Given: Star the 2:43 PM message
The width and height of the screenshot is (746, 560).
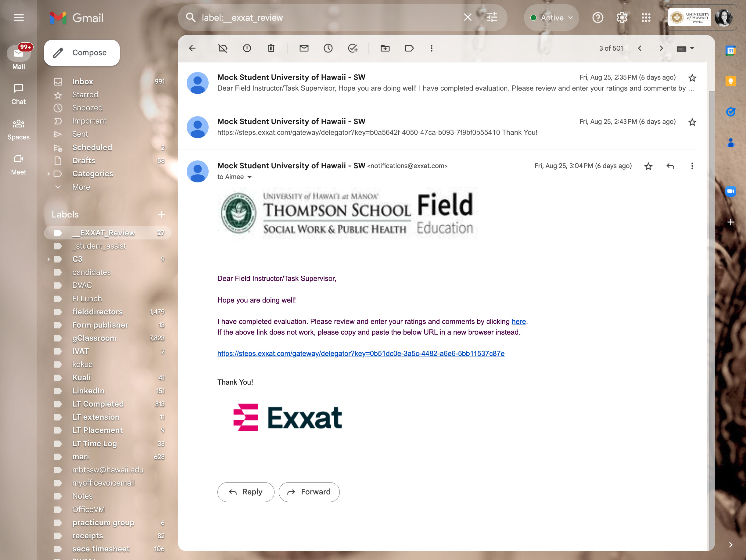Looking at the screenshot, I should (x=692, y=122).
